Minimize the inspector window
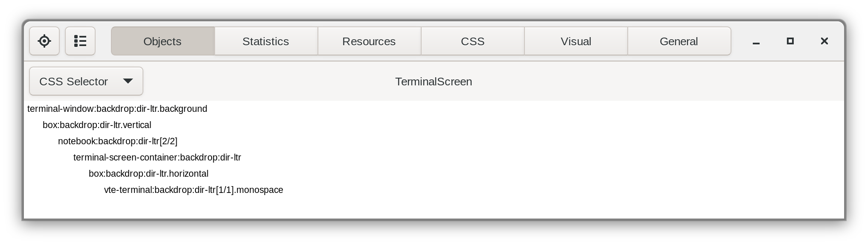Viewport: 868px width, 245px height. coord(756,41)
